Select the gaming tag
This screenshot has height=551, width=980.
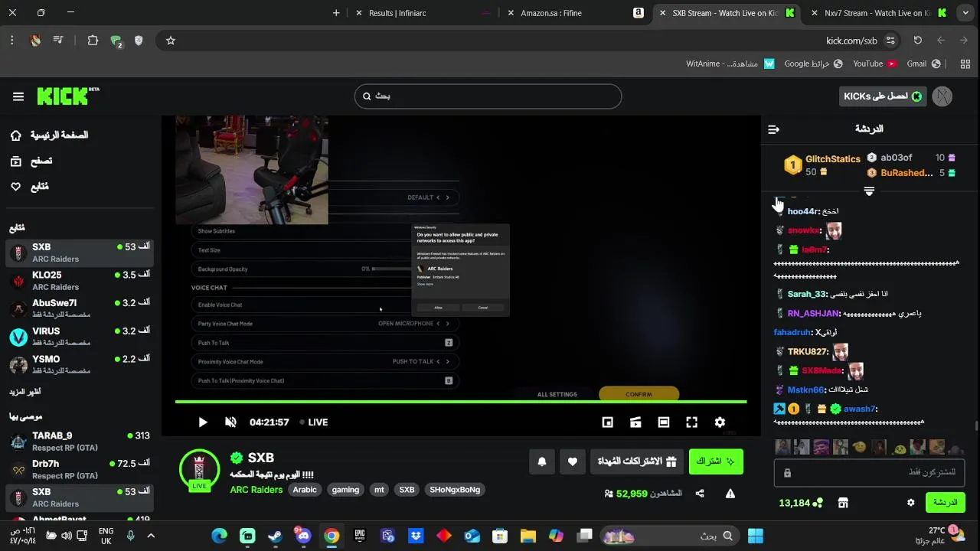(345, 490)
